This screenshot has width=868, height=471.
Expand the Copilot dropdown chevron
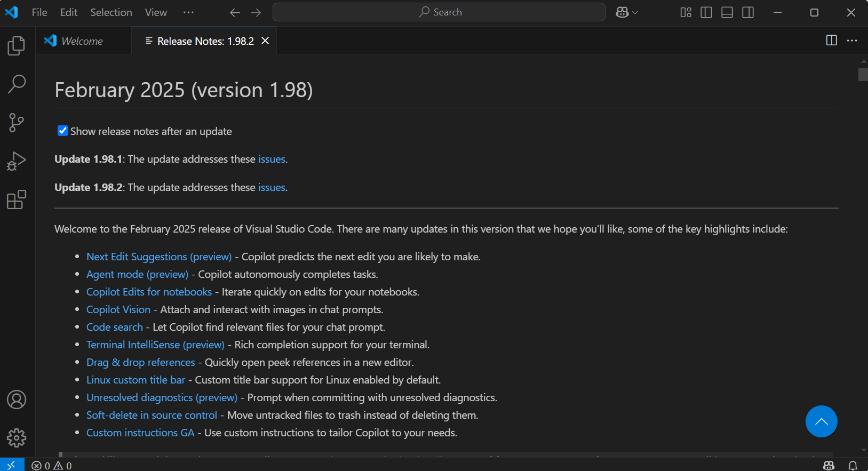(x=635, y=12)
